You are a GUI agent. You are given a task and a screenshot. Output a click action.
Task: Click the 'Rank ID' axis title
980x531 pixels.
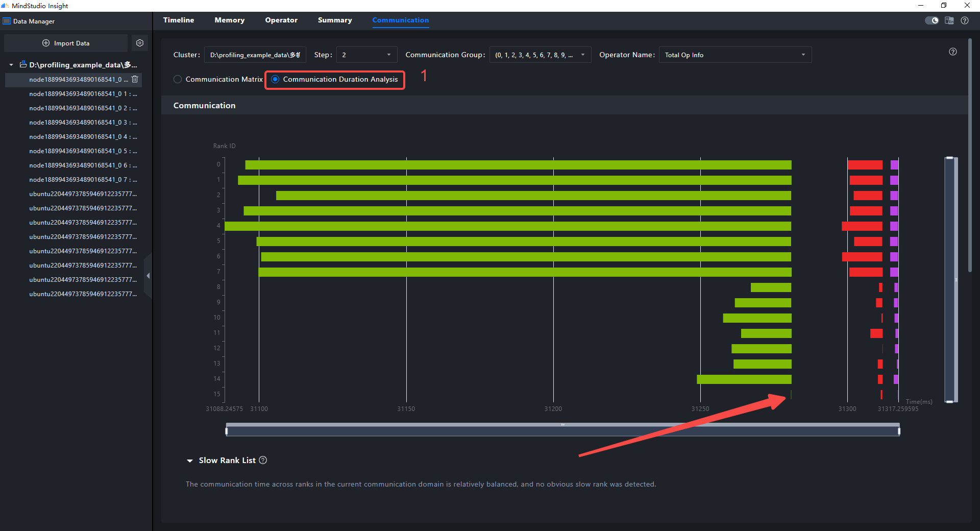pyautogui.click(x=224, y=146)
